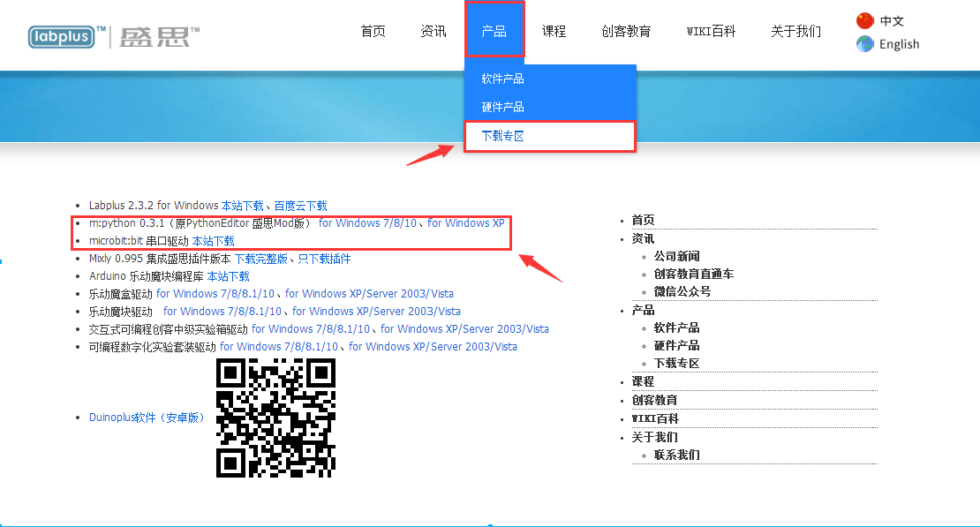980x527 pixels.
Task: Click 联系我们 in the sidebar sitemap
Action: point(677,455)
